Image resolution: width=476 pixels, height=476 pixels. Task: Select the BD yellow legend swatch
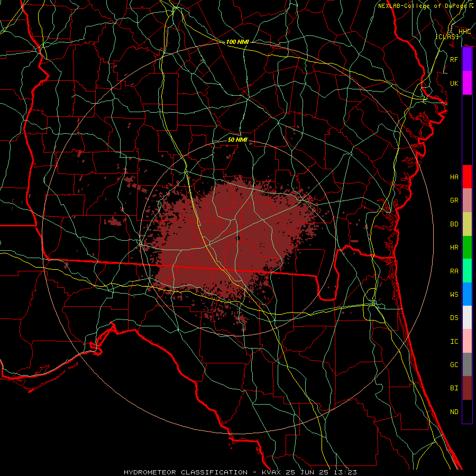[467, 224]
